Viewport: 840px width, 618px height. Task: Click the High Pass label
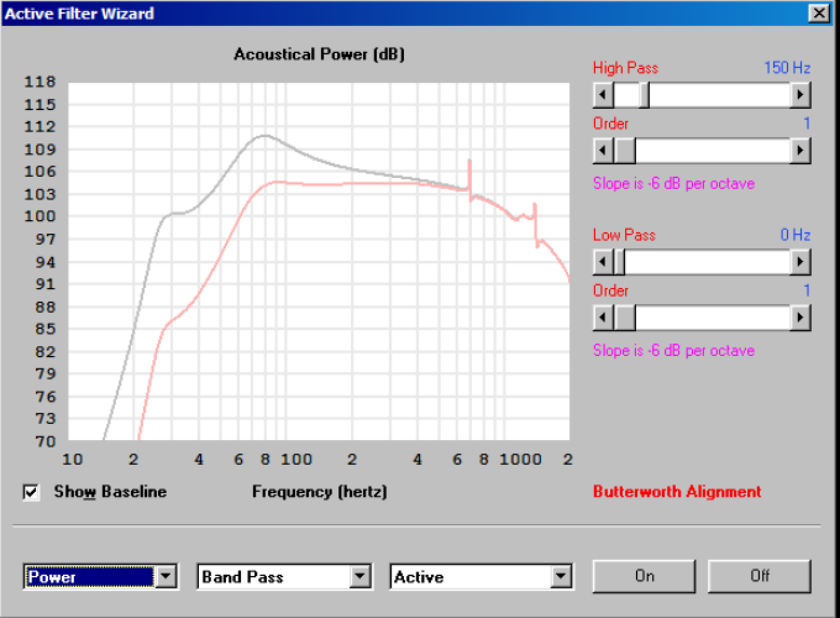pyautogui.click(x=626, y=67)
